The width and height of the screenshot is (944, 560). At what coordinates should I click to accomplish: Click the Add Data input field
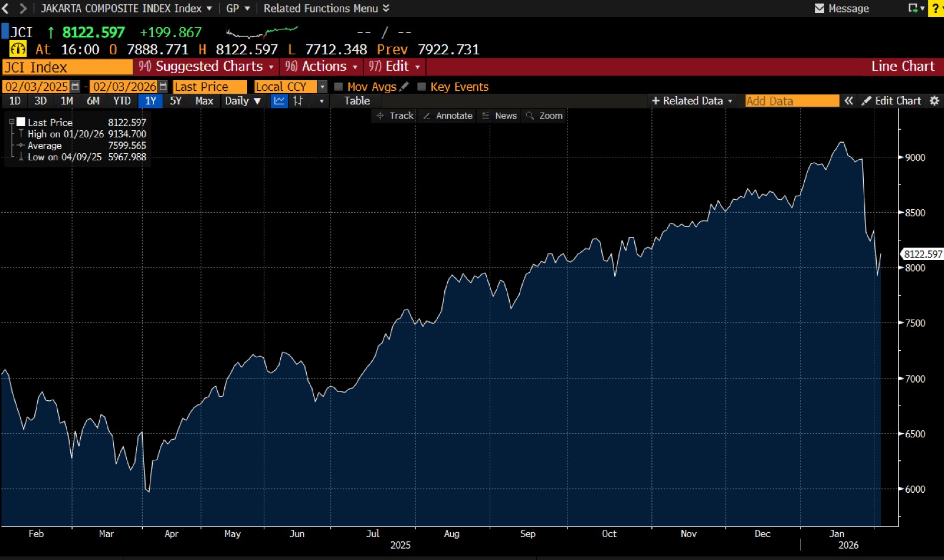(x=791, y=101)
